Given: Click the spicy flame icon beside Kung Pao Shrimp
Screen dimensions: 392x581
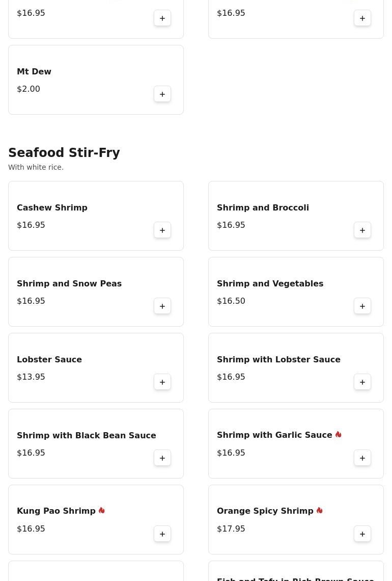Looking at the screenshot, I should 102,511.
